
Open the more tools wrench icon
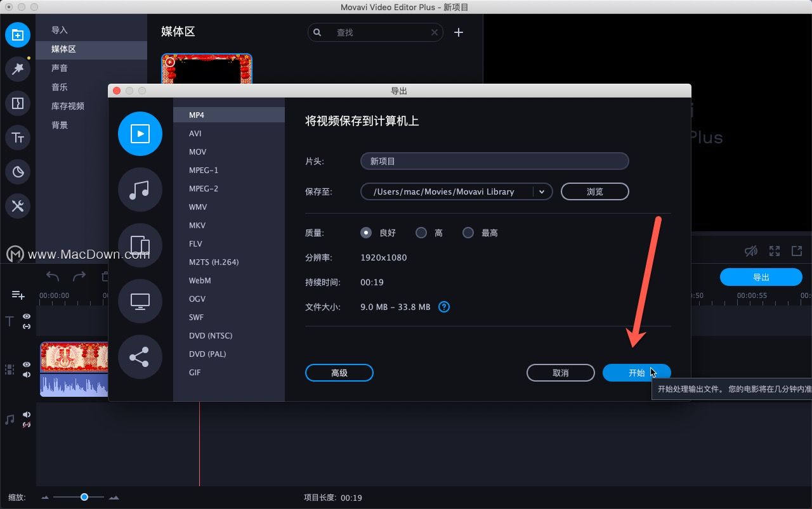point(18,205)
